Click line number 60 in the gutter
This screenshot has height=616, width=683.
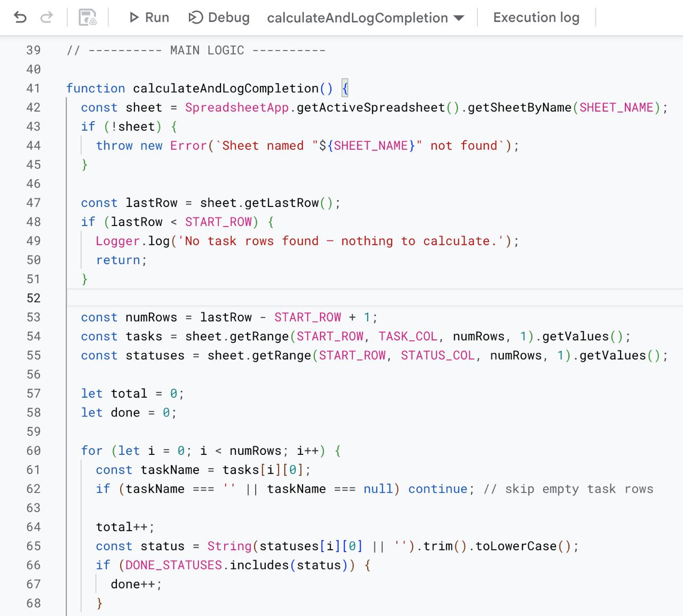pyautogui.click(x=33, y=451)
